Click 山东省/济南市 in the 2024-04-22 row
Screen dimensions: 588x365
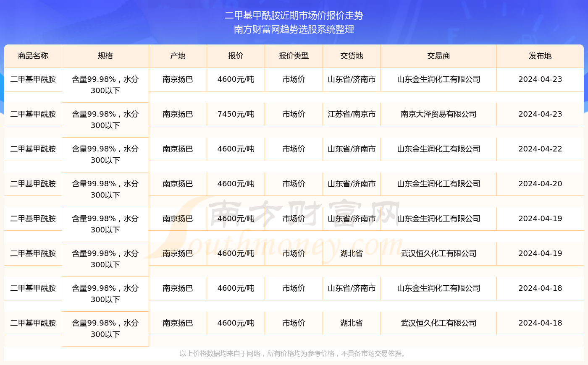pyautogui.click(x=352, y=149)
